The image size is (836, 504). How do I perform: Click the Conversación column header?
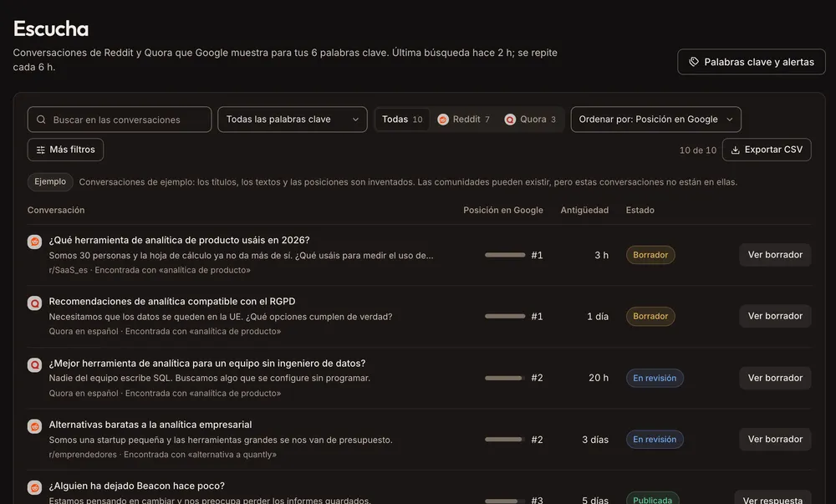click(x=56, y=210)
